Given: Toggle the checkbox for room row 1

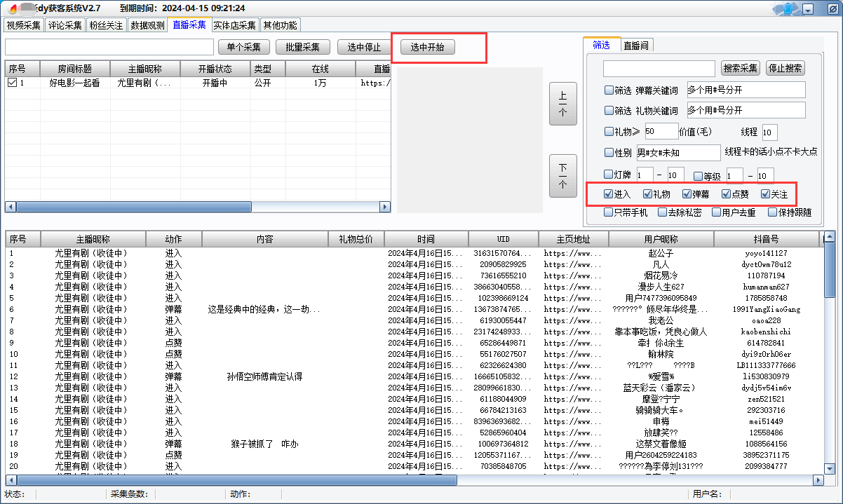Looking at the screenshot, I should pyautogui.click(x=12, y=82).
